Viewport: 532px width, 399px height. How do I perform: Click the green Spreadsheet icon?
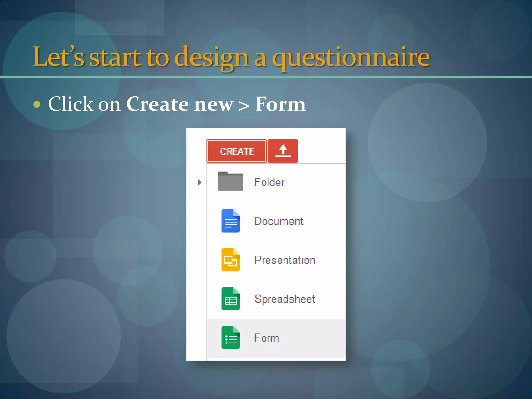[231, 299]
